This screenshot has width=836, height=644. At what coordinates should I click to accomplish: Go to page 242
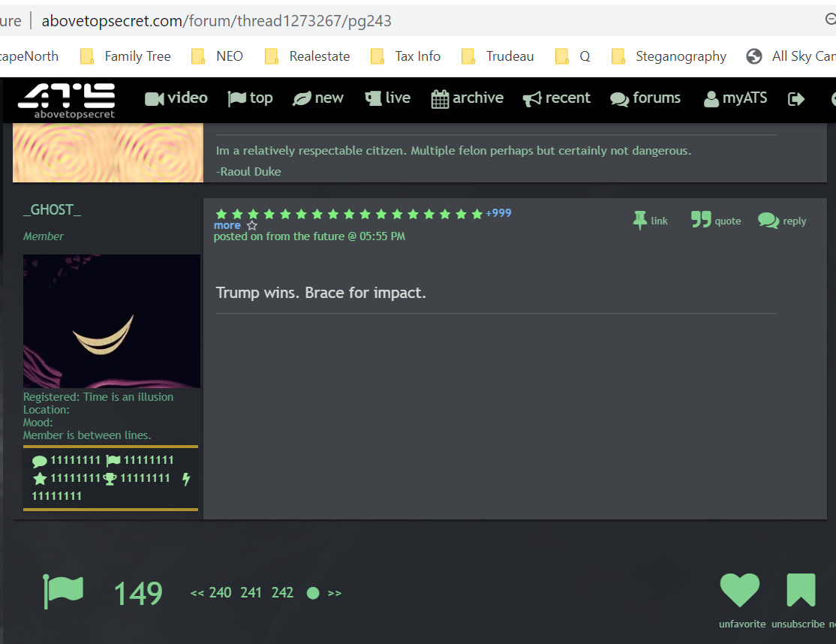[x=283, y=593]
